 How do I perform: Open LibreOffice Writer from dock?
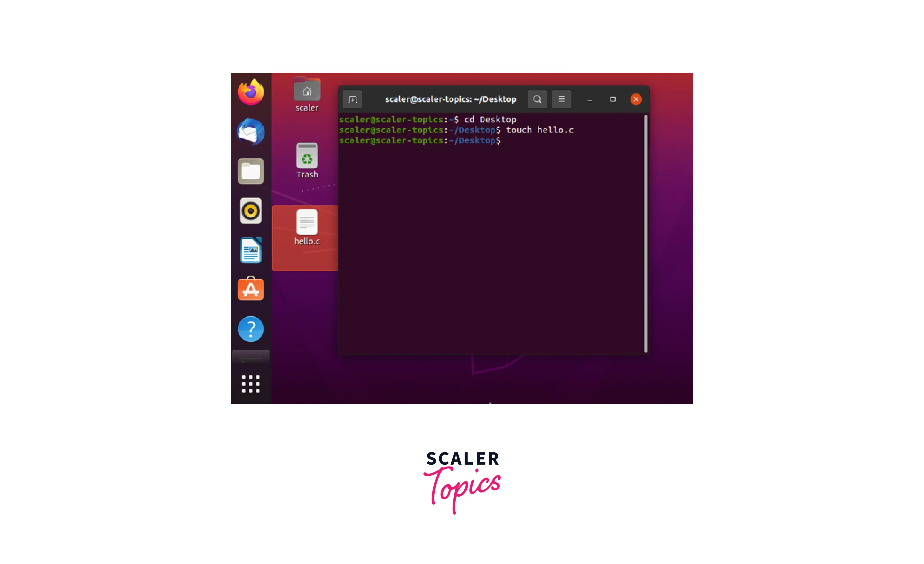click(x=252, y=250)
